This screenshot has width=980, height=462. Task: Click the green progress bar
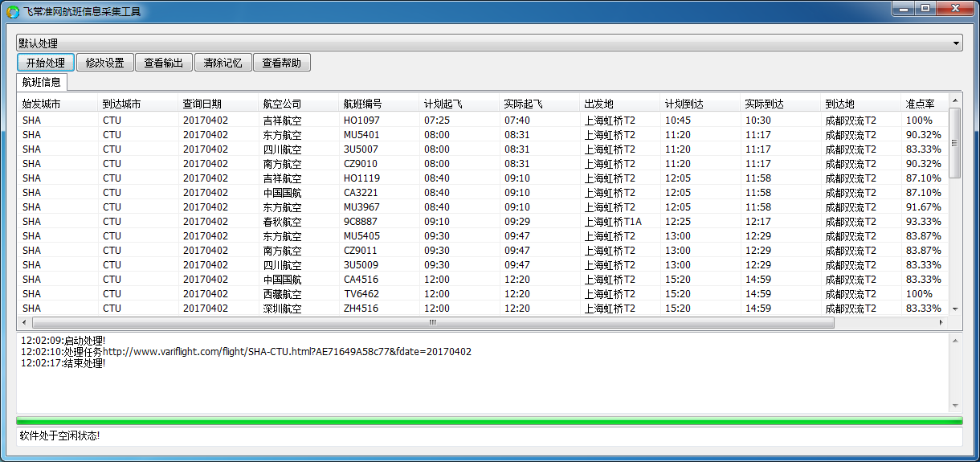(x=489, y=421)
